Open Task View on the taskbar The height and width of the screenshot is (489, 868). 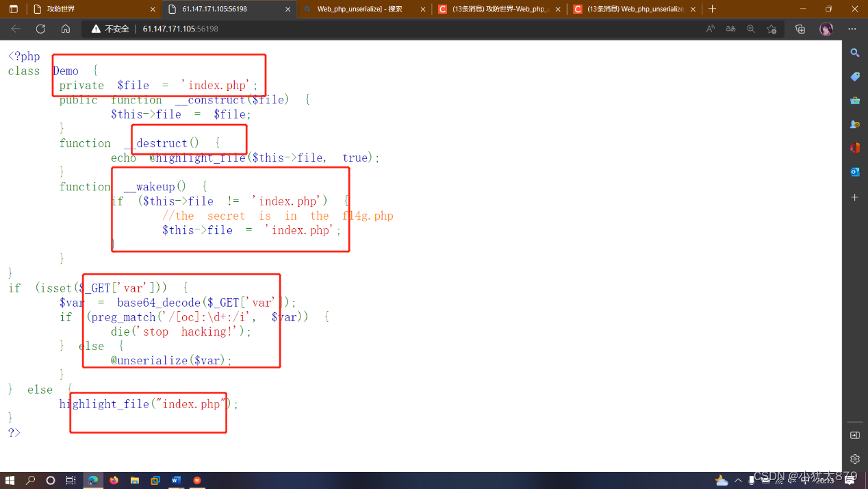pyautogui.click(x=71, y=481)
